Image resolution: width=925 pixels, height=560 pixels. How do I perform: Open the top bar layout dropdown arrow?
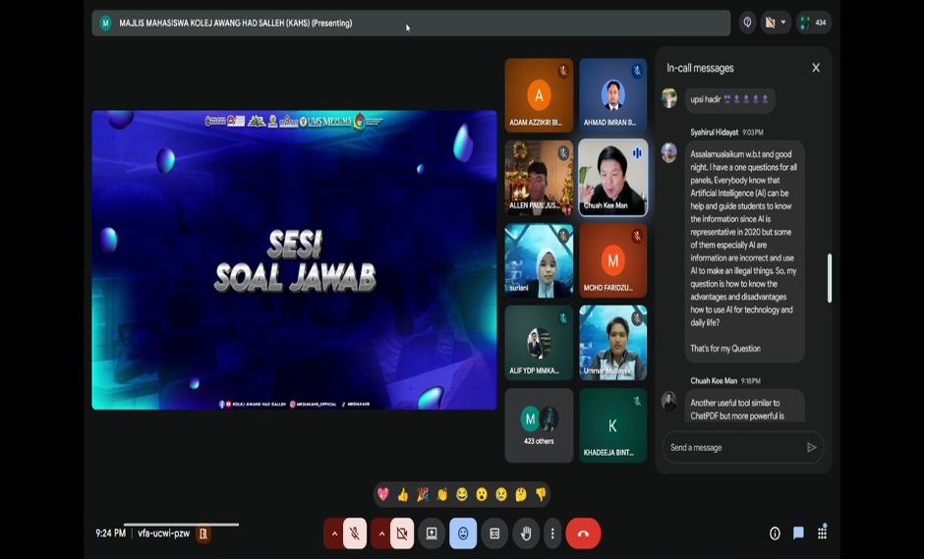783,23
